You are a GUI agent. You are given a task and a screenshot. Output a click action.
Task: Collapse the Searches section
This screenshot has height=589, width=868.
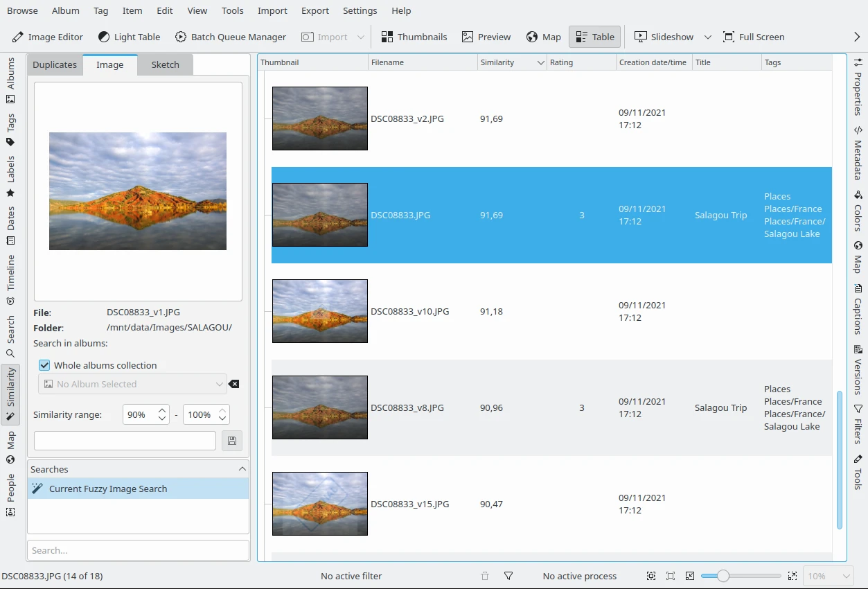(242, 469)
